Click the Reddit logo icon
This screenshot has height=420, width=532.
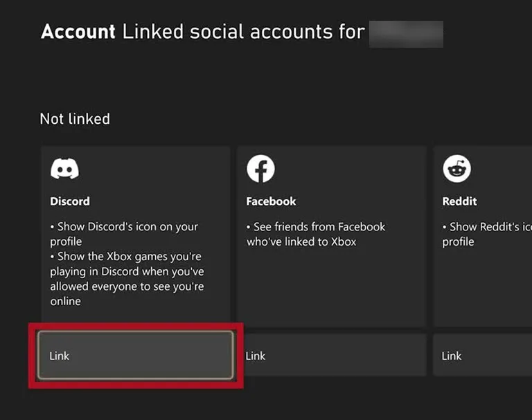456,168
